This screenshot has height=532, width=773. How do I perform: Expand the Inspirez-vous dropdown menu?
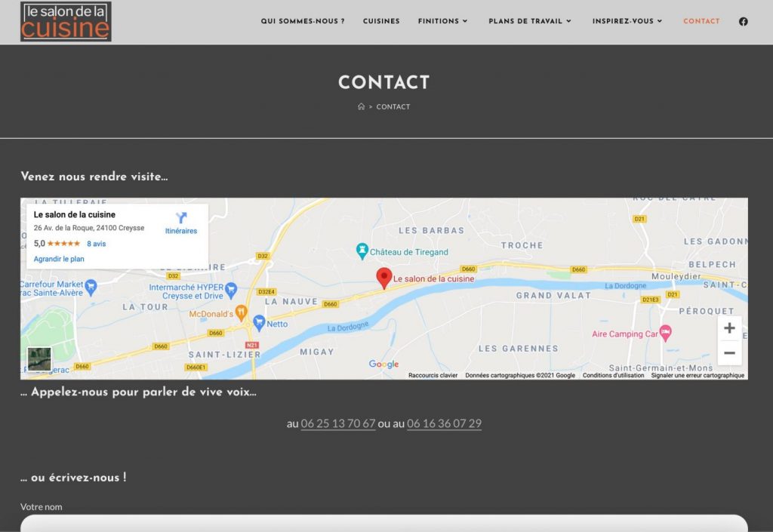pyautogui.click(x=627, y=21)
